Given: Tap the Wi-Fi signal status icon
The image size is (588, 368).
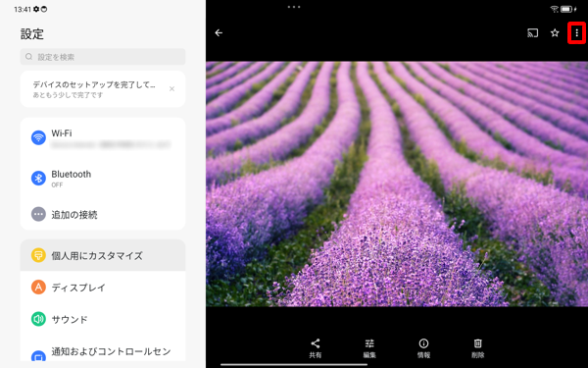Looking at the screenshot, I should click(555, 9).
